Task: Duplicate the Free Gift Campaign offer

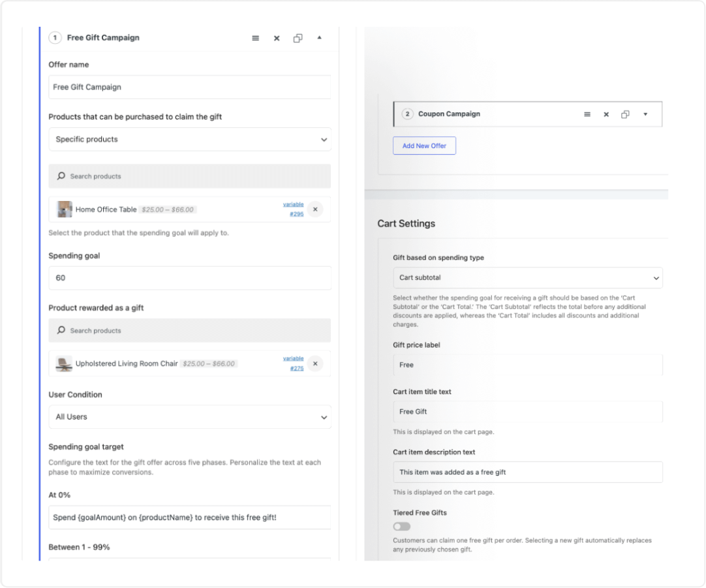Action: 298,39
